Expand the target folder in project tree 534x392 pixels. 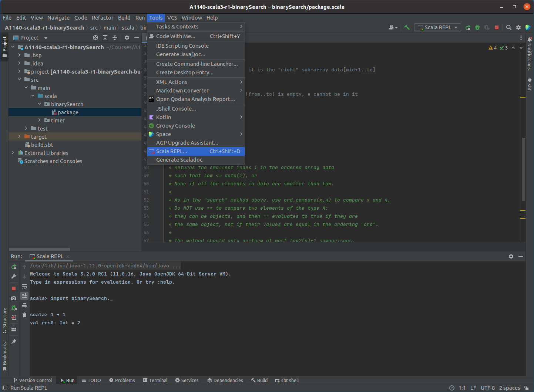click(19, 136)
